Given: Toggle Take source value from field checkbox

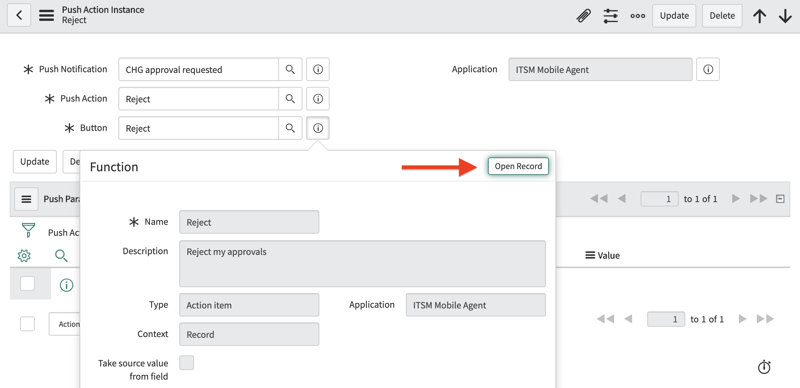Looking at the screenshot, I should tap(187, 363).
